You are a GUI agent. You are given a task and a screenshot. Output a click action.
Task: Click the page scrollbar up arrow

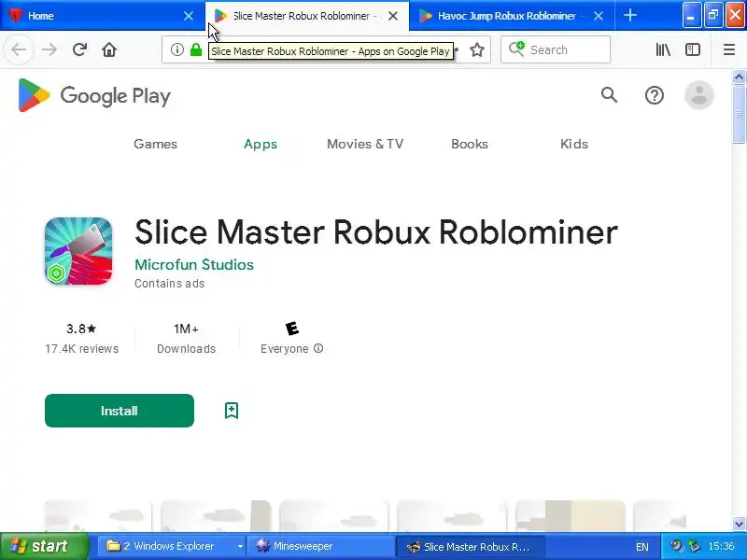pos(739,77)
